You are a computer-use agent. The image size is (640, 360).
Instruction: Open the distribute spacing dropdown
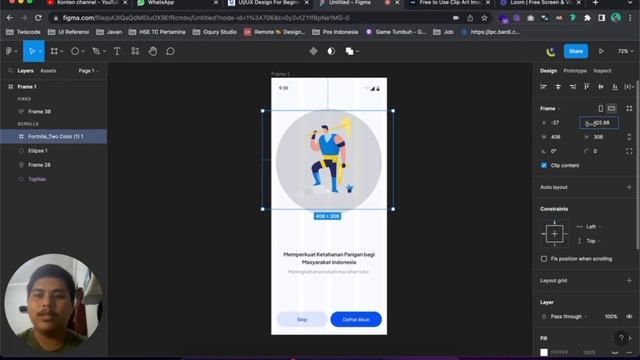[629, 87]
